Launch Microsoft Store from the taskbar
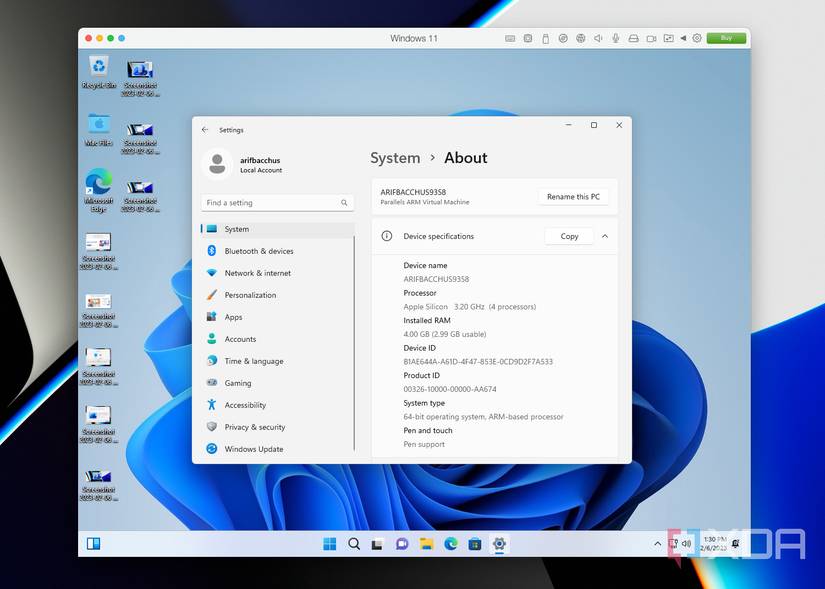Screen dimensions: 825x589 (x=475, y=544)
